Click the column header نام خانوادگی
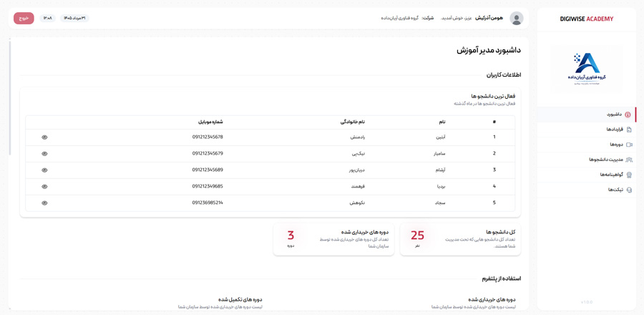Image resolution: width=644 pixels, height=315 pixels. 353,122
